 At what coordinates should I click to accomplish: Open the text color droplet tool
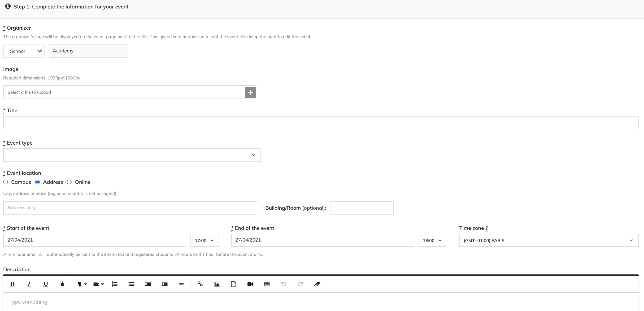[62, 284]
